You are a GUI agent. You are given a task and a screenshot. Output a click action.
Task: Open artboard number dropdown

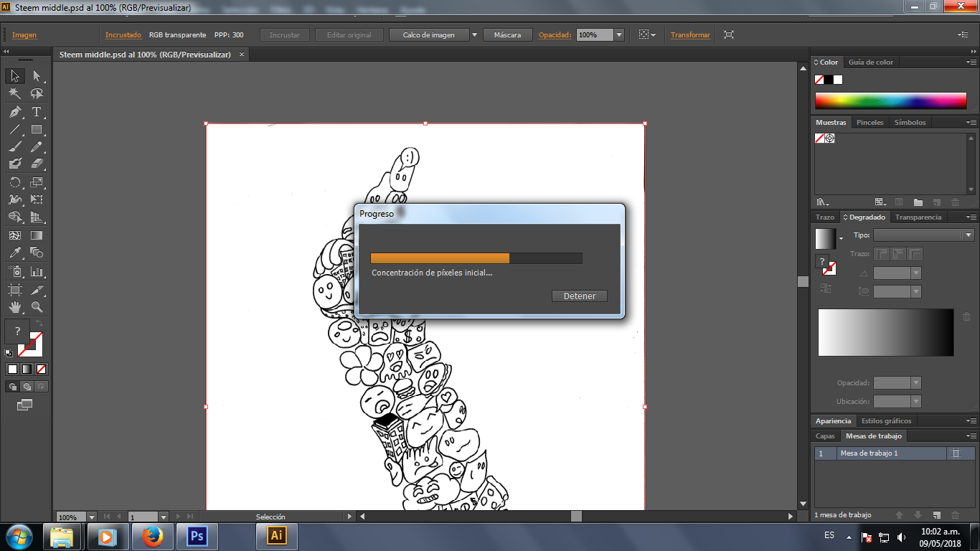[163, 517]
